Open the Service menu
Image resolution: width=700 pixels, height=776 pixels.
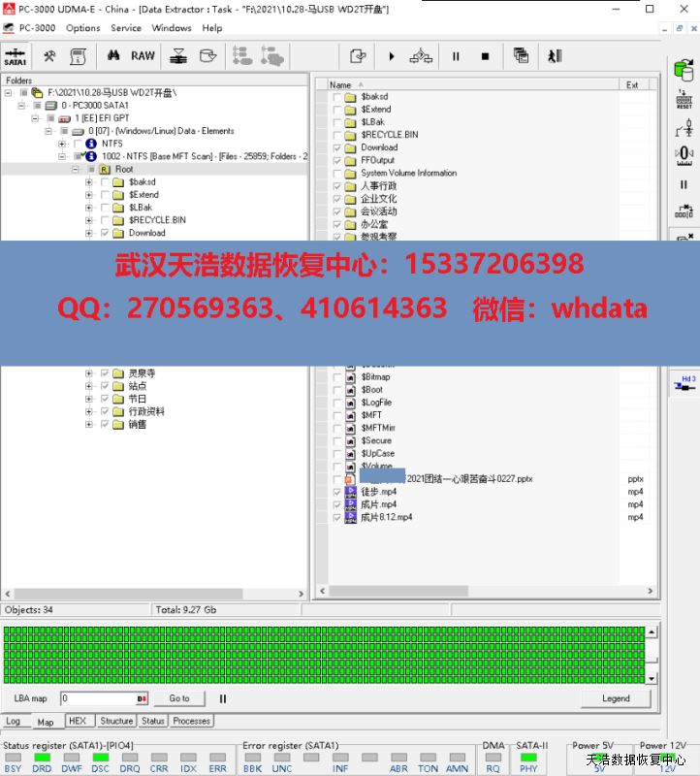point(126,28)
